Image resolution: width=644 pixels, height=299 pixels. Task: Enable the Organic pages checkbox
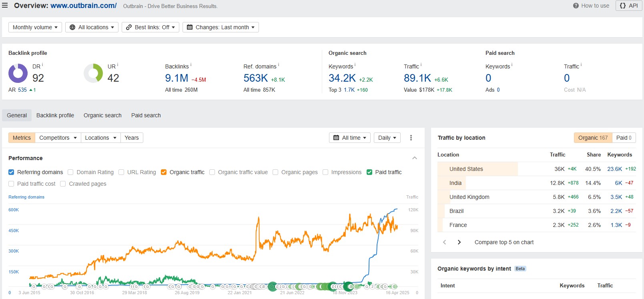(x=275, y=172)
